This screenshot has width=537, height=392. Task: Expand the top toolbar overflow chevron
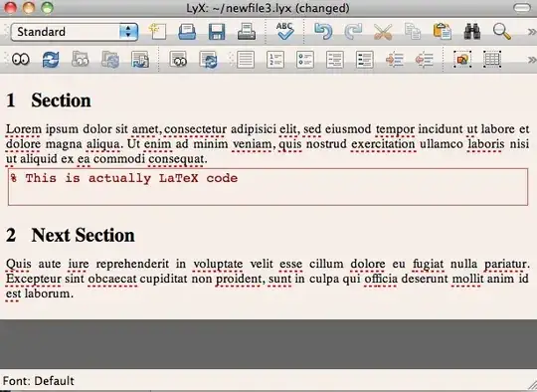click(532, 32)
